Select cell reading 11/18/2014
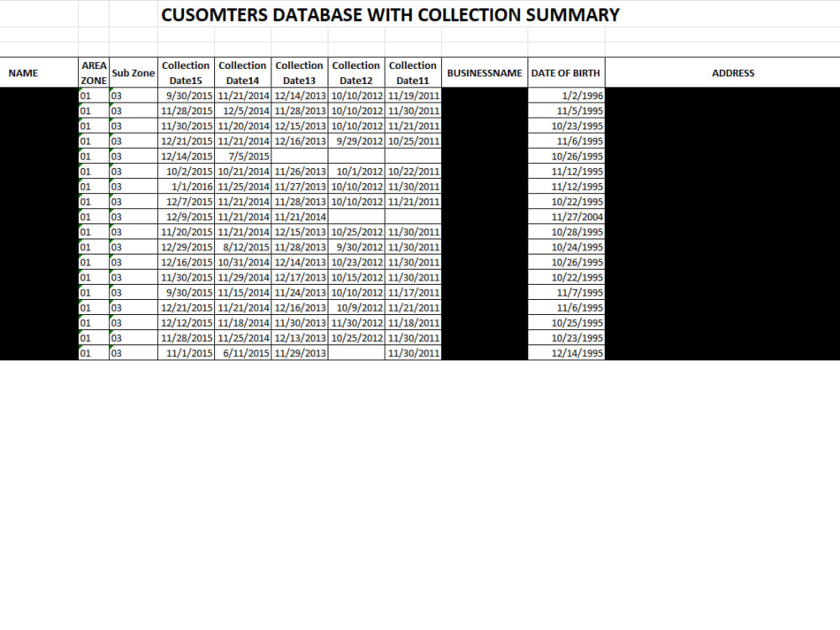The width and height of the screenshot is (840, 630). 243,323
